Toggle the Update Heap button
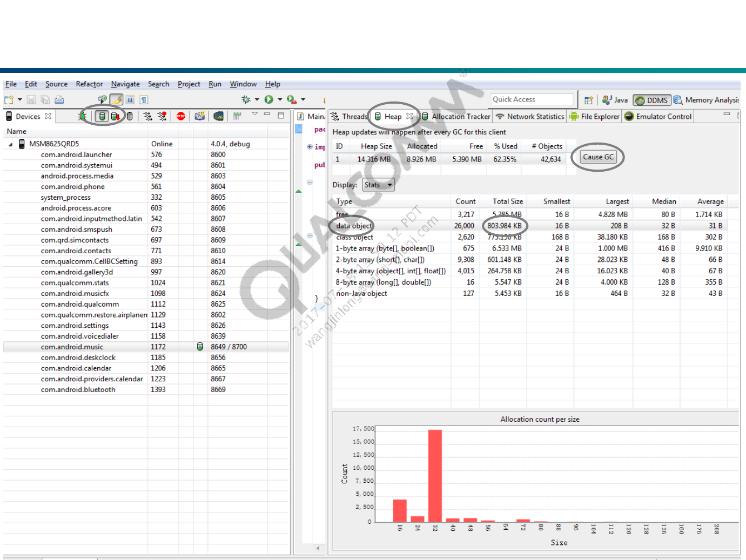Screen dimensions: 746x560 pos(102,116)
